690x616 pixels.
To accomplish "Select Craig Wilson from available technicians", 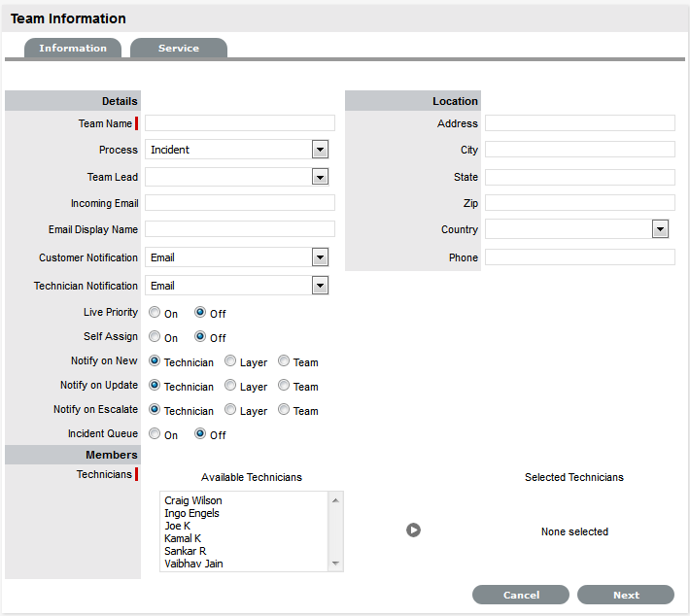I will [193, 500].
